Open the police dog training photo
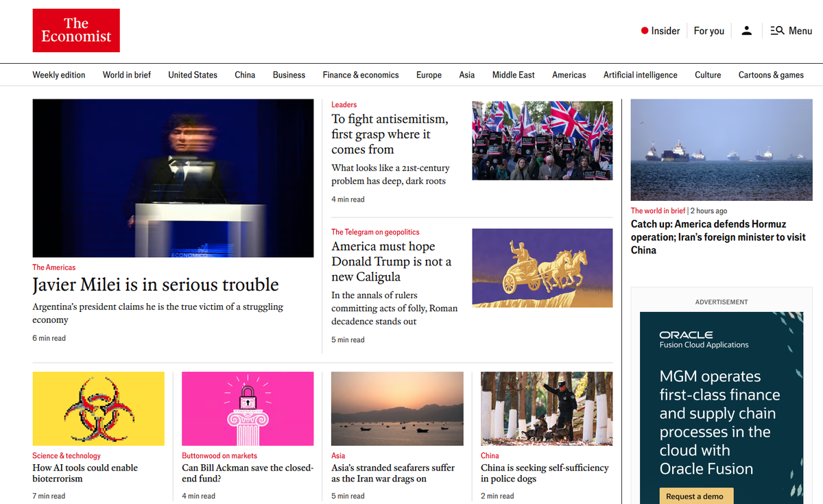The image size is (823, 504). point(547,409)
